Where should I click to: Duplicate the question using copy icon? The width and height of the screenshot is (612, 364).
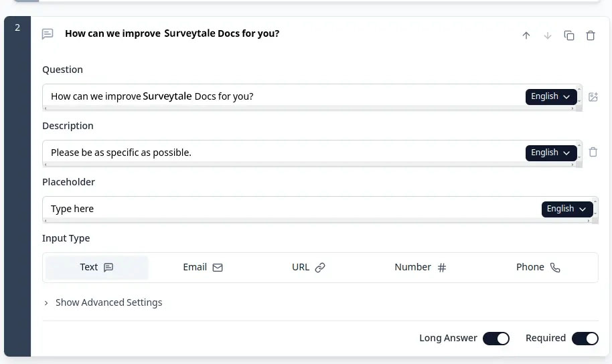click(569, 35)
